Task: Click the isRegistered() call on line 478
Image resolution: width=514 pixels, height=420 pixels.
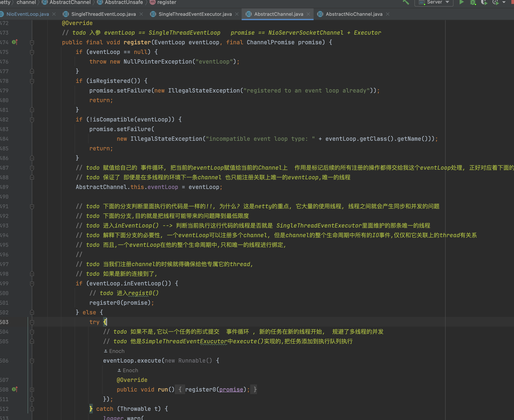Action: 115,81
